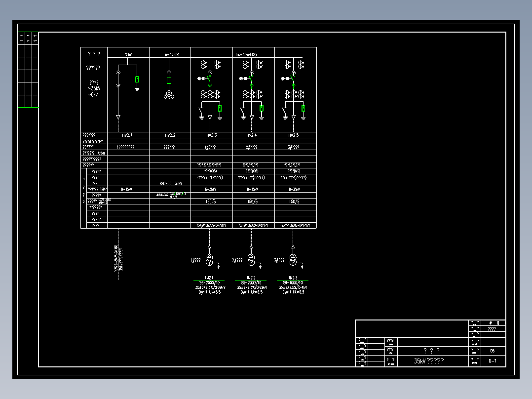Select the HV2.3 cabinet label
The width and height of the screenshot is (532, 399).
coord(212,135)
